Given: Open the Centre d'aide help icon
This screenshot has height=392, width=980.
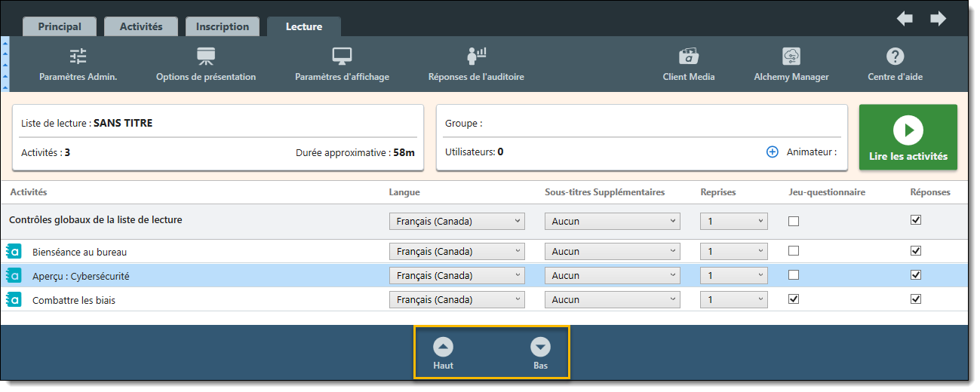Looking at the screenshot, I should point(895,57).
